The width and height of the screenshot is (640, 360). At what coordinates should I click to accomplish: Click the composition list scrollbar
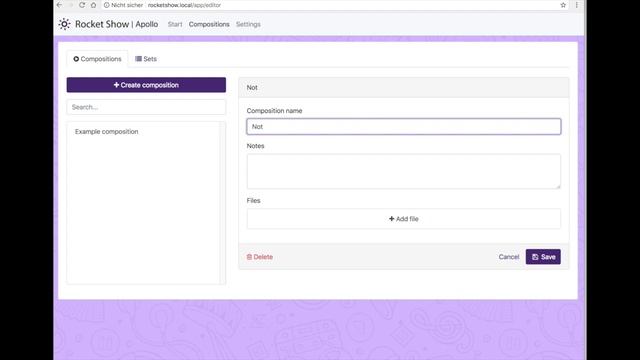[222, 203]
